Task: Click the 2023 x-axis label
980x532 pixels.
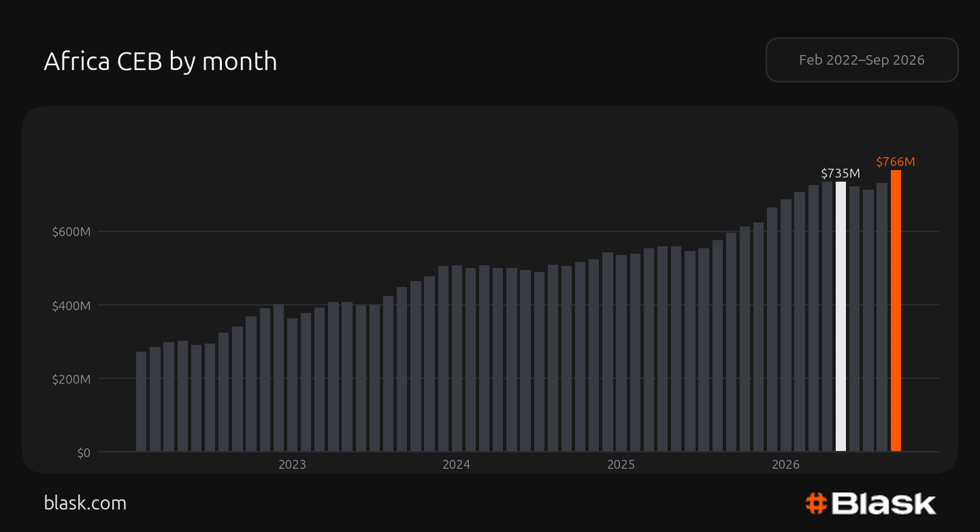Action: (292, 465)
